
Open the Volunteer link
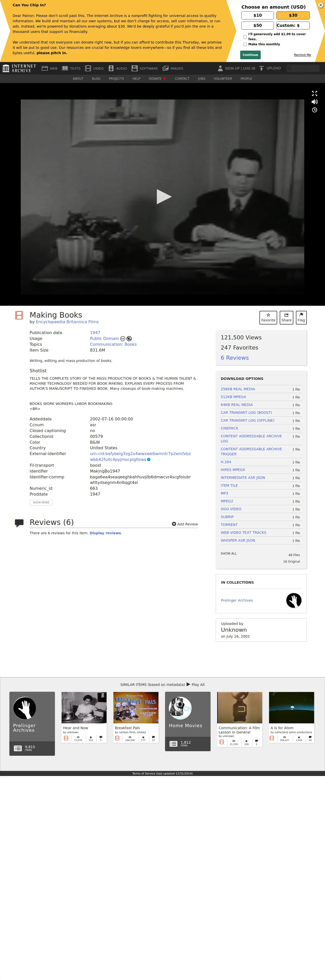coord(223,79)
